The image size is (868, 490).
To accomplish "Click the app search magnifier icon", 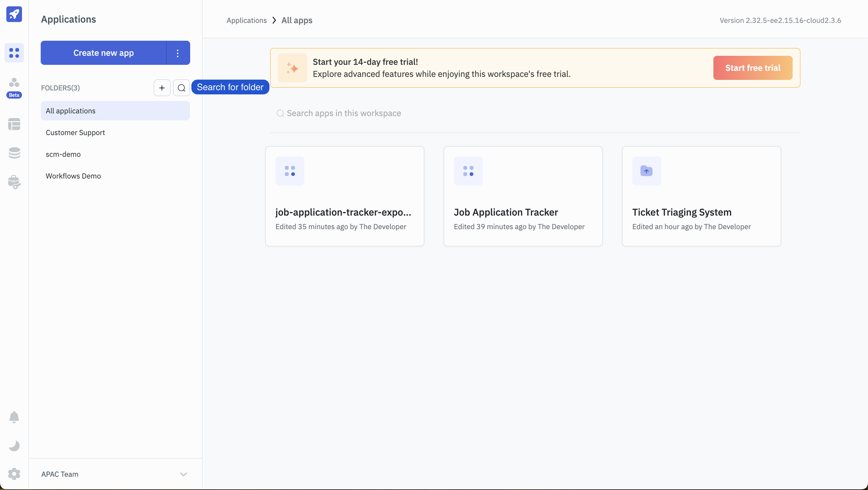I will point(280,113).
